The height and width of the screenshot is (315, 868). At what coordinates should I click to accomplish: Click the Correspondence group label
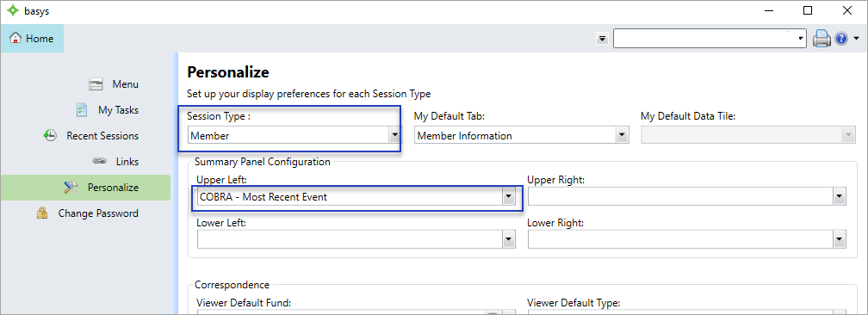(x=232, y=285)
